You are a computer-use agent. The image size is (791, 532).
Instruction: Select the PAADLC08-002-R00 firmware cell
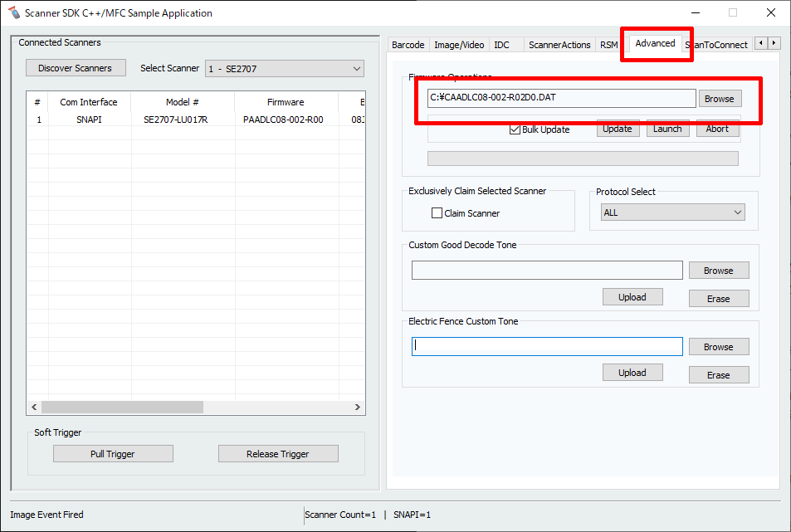283,120
